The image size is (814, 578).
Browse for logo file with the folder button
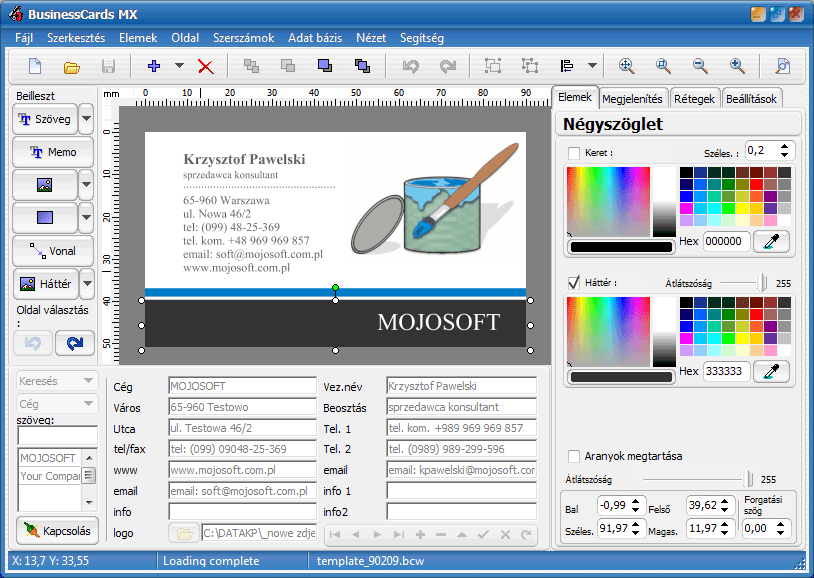click(x=184, y=533)
